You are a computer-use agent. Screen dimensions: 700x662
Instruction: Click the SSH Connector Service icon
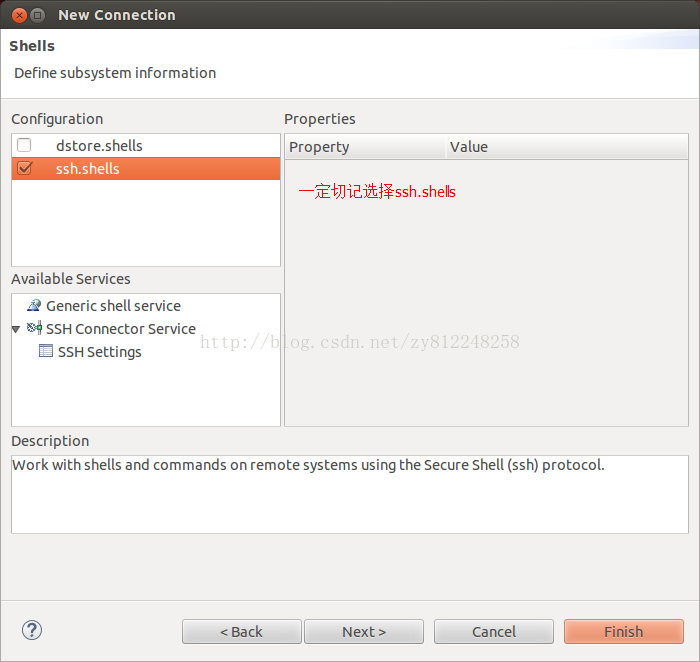[34, 329]
